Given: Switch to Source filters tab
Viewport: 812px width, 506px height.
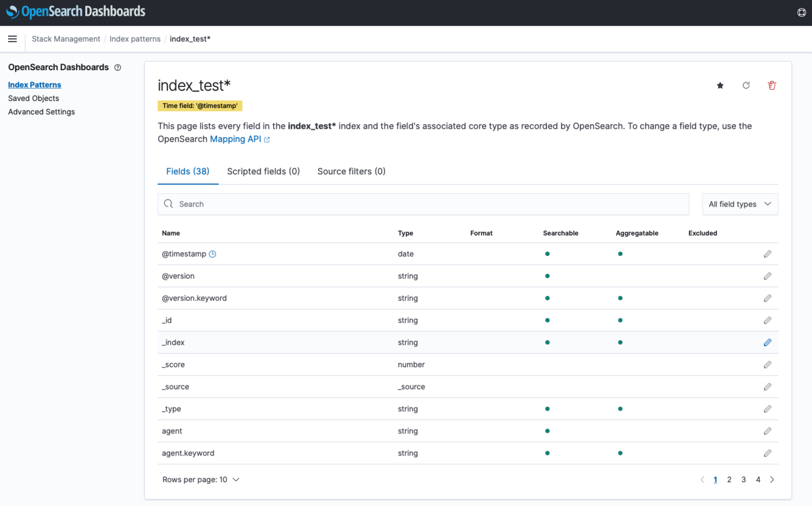Looking at the screenshot, I should coord(351,172).
